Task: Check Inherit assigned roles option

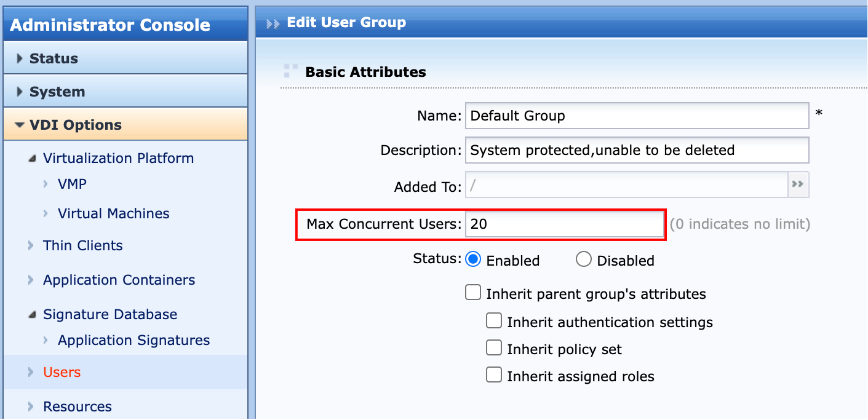Action: [x=494, y=375]
